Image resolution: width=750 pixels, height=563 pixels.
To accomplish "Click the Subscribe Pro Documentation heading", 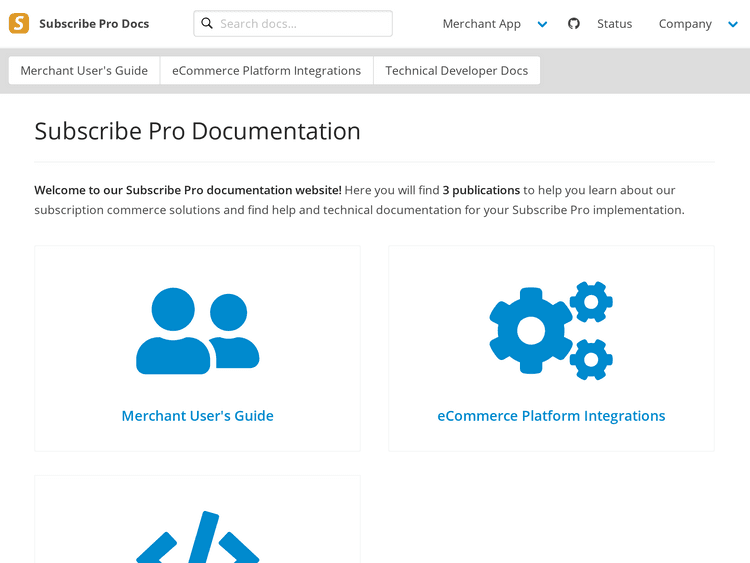I will (x=197, y=131).
